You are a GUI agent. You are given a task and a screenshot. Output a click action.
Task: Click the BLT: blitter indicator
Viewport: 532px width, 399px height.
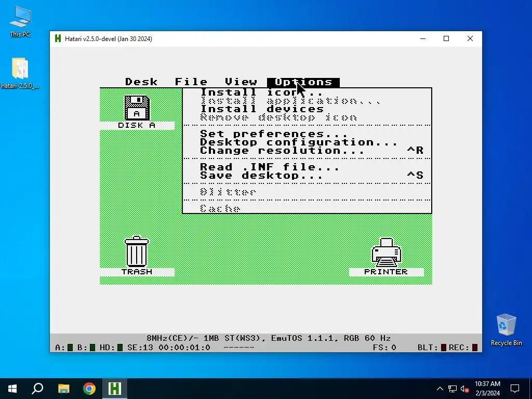tap(444, 348)
